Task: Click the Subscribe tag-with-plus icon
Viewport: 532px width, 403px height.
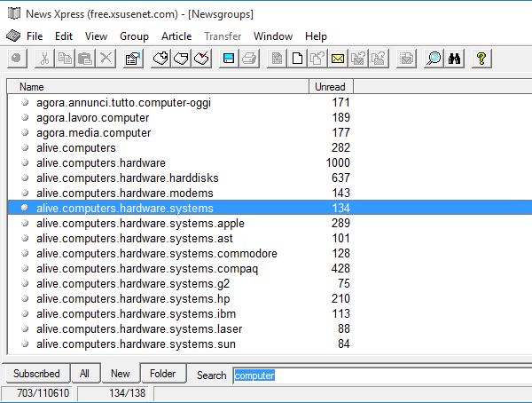Action: point(160,59)
